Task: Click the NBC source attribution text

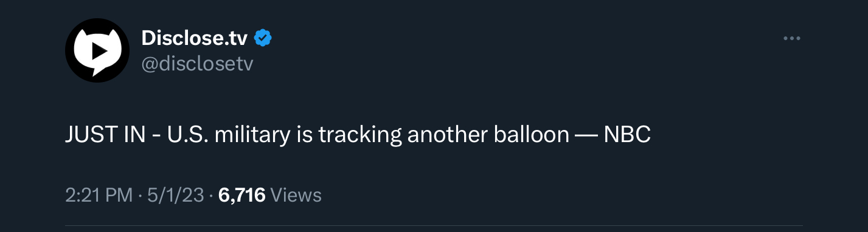Action: click(627, 135)
